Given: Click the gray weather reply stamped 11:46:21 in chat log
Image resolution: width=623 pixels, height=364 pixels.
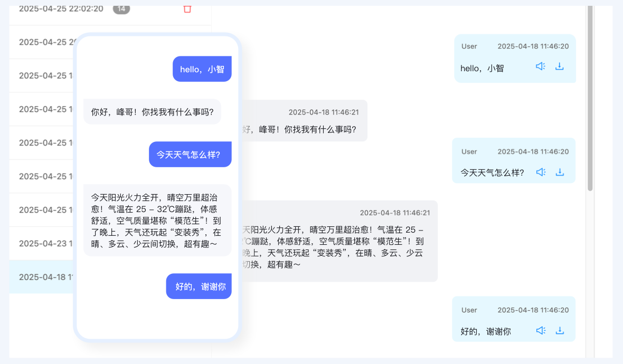Looking at the screenshot, I should pyautogui.click(x=338, y=241).
